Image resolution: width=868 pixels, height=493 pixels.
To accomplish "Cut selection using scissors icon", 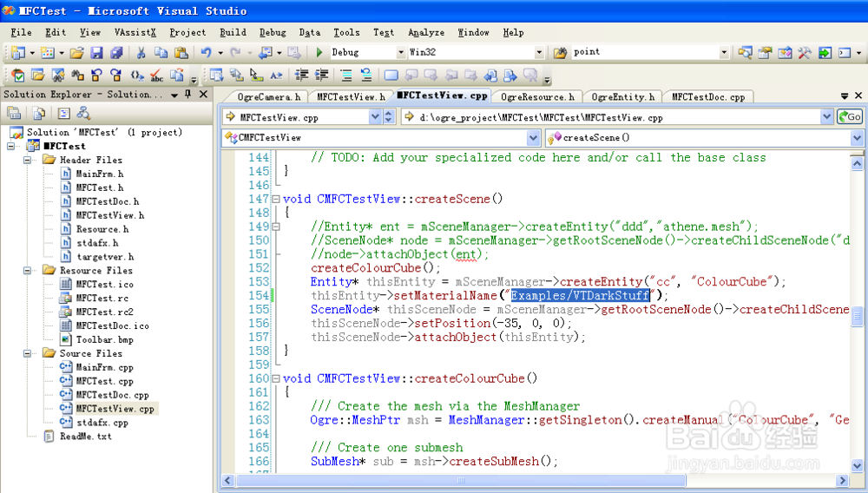I will pos(141,53).
